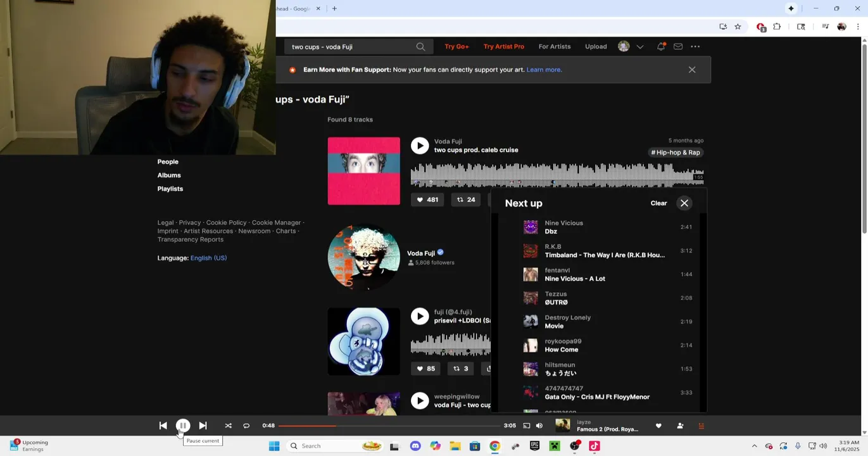Show hidden system tray icons
The image size is (868, 456).
(x=754, y=446)
